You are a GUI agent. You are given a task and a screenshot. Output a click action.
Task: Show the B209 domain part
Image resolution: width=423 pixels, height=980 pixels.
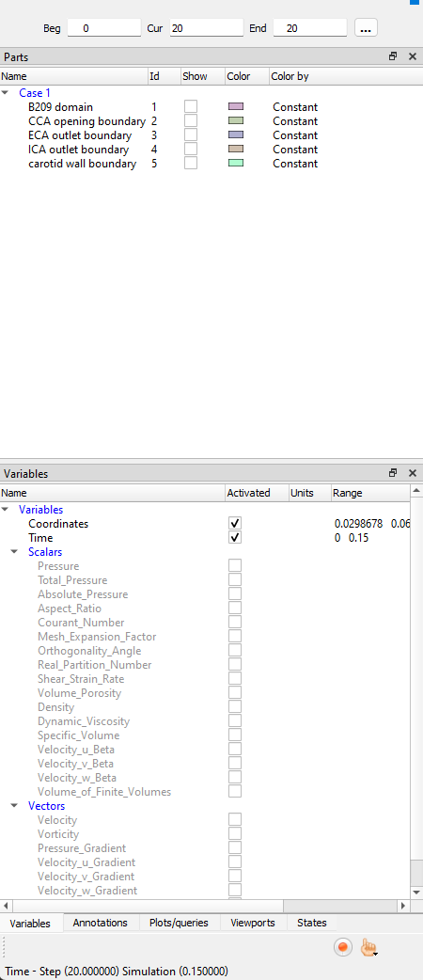pos(191,106)
